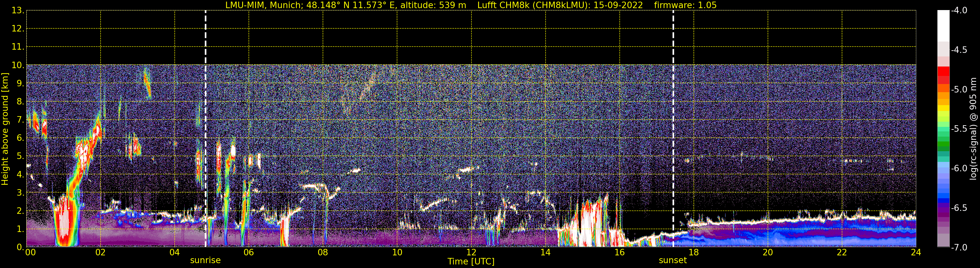Click time axis tick label 24
Image resolution: width=980 pixels, height=268 pixels.
click(916, 252)
